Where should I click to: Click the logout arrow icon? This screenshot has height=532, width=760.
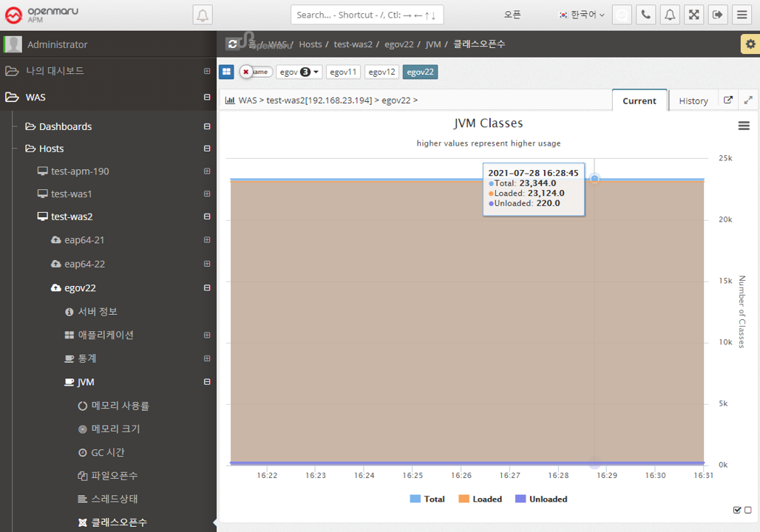pos(717,15)
